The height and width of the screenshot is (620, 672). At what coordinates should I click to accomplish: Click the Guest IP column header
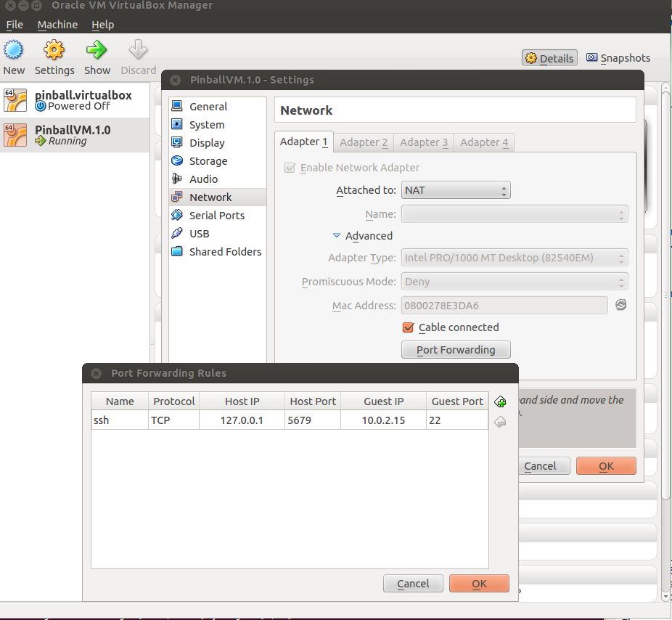[384, 401]
